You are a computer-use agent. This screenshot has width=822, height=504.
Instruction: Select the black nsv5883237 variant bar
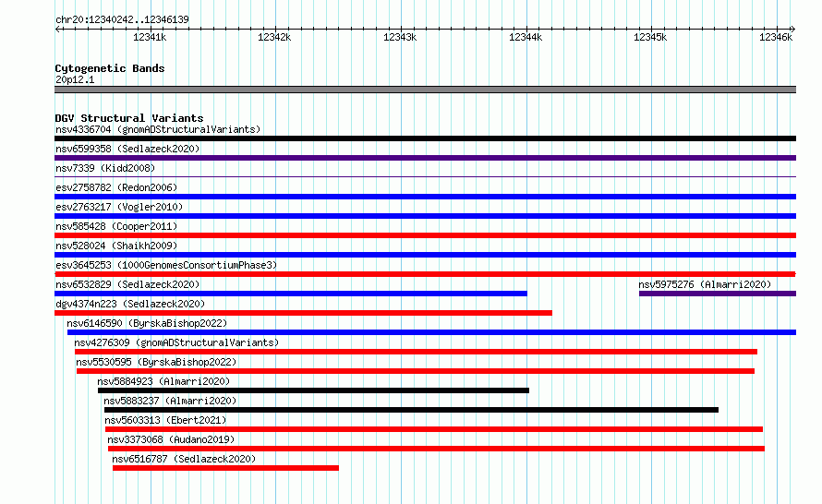click(412, 410)
